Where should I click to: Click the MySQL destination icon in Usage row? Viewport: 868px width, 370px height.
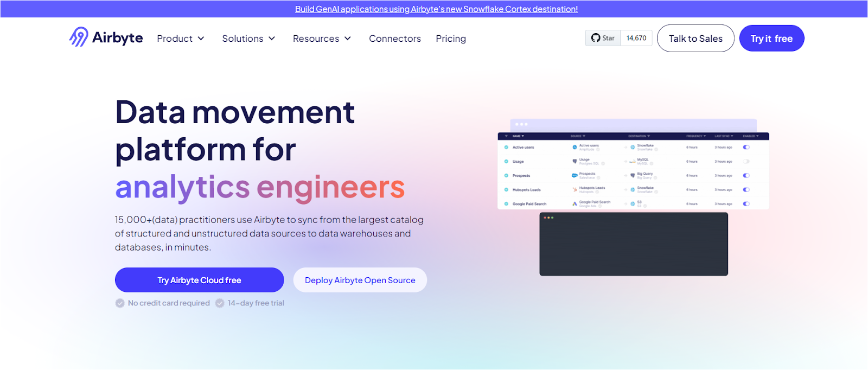pos(633,161)
